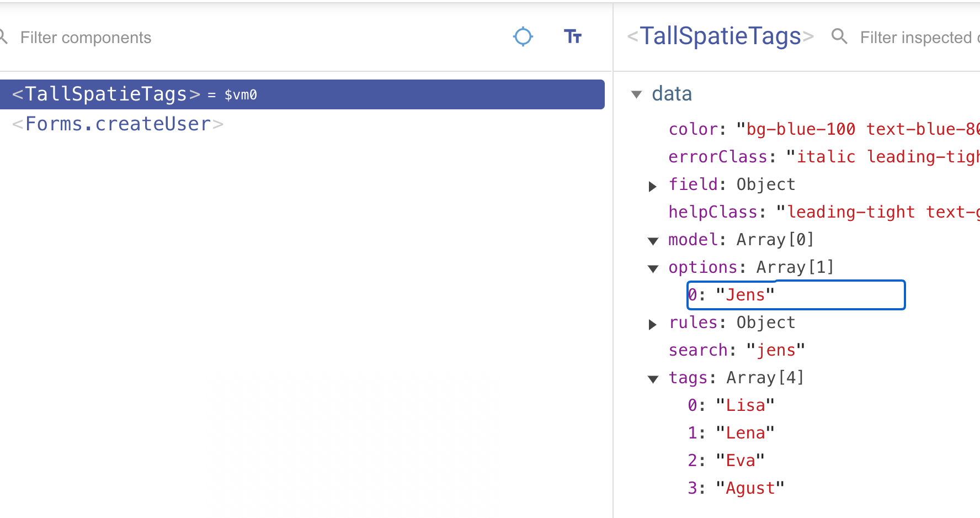Toggle the format component names icon
Screen dimensions: 980x518
pos(573,37)
